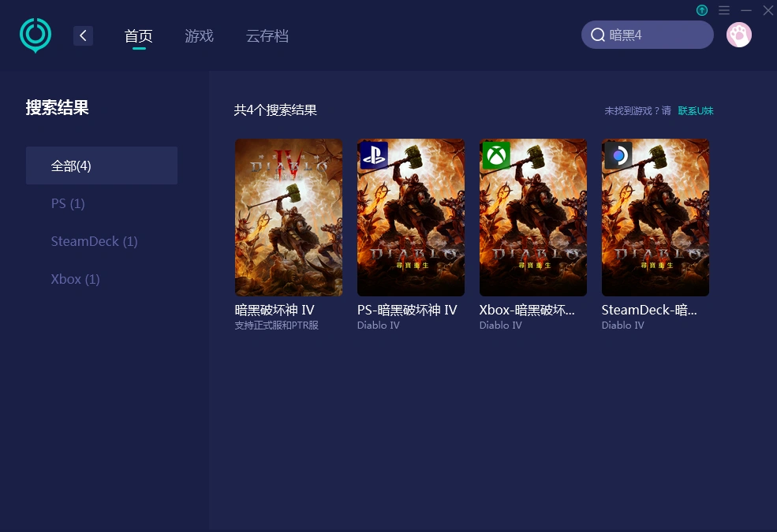Click the SteamDeck-暗... title text
Viewport: 777px width, 532px height.
pos(650,310)
